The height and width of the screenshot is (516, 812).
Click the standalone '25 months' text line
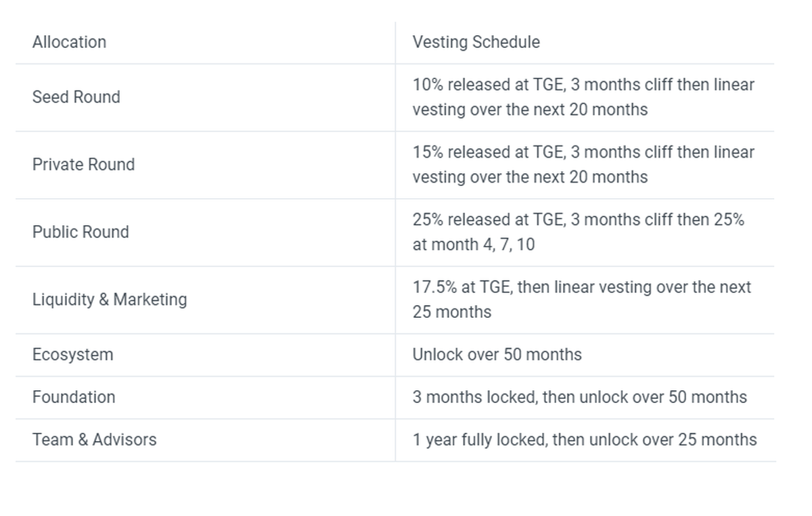coord(451,312)
